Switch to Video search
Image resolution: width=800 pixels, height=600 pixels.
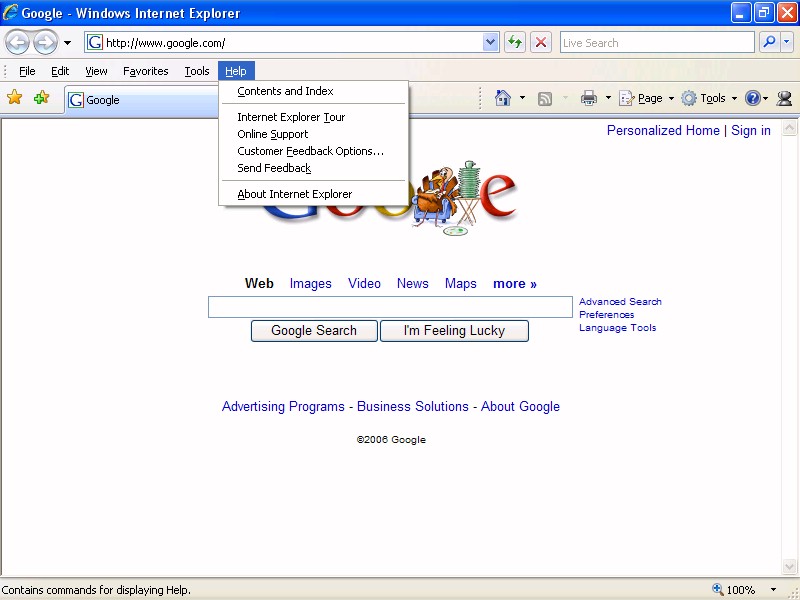(364, 284)
